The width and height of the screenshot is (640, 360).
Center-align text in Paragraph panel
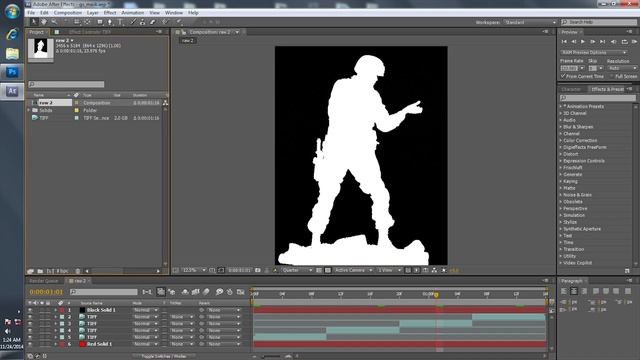click(x=574, y=291)
